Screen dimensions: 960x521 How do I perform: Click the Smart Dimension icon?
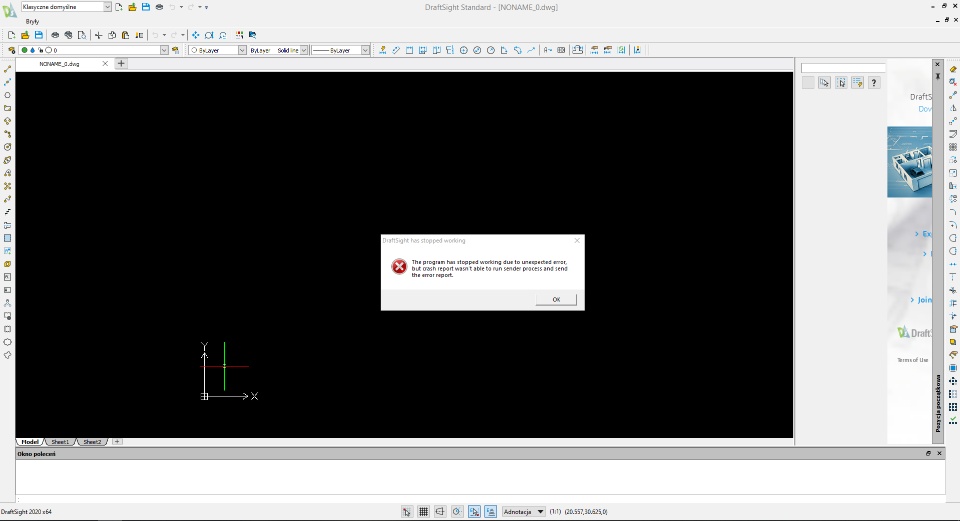383,50
